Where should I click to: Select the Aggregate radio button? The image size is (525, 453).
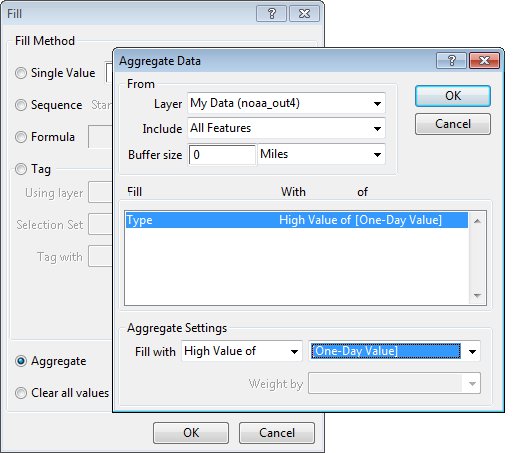click(21, 361)
